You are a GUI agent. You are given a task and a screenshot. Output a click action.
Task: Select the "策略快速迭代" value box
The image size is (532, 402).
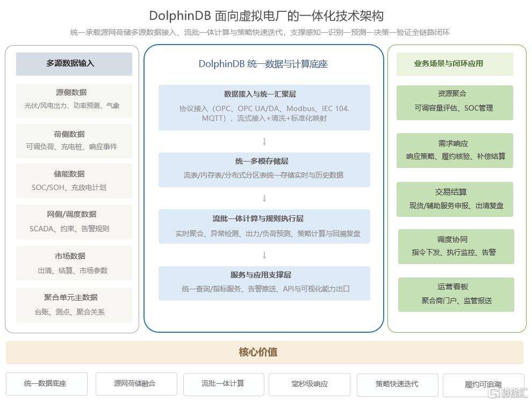coord(397,385)
